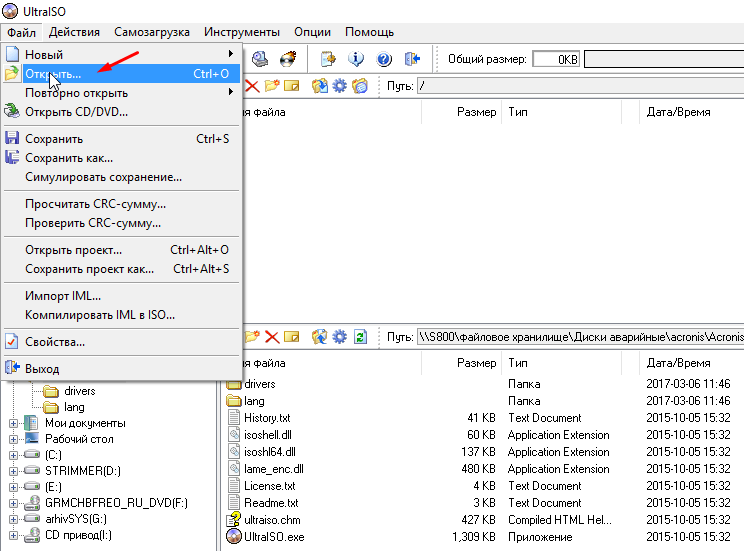Screen dimensions: 744x551
Task: Select the drivers folder in the tree
Action: pyautogui.click(x=80, y=391)
